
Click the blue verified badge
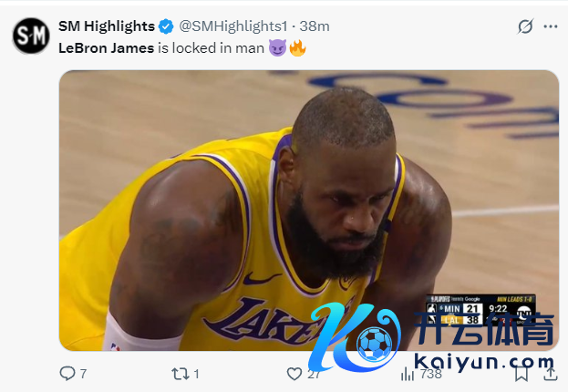(166, 26)
